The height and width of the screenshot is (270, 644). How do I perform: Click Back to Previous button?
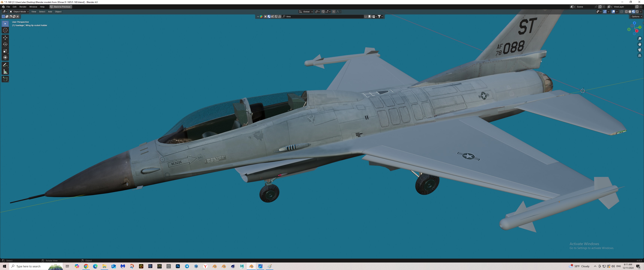click(61, 7)
